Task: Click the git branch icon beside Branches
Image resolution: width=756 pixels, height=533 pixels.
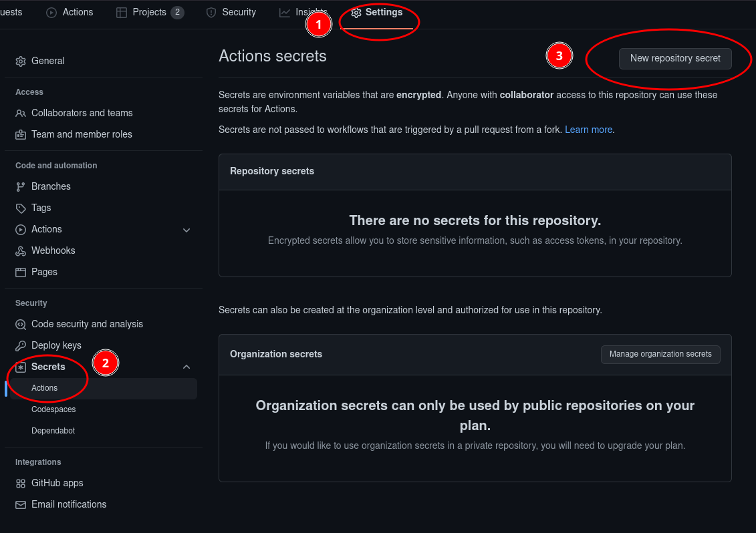Action: (x=21, y=187)
